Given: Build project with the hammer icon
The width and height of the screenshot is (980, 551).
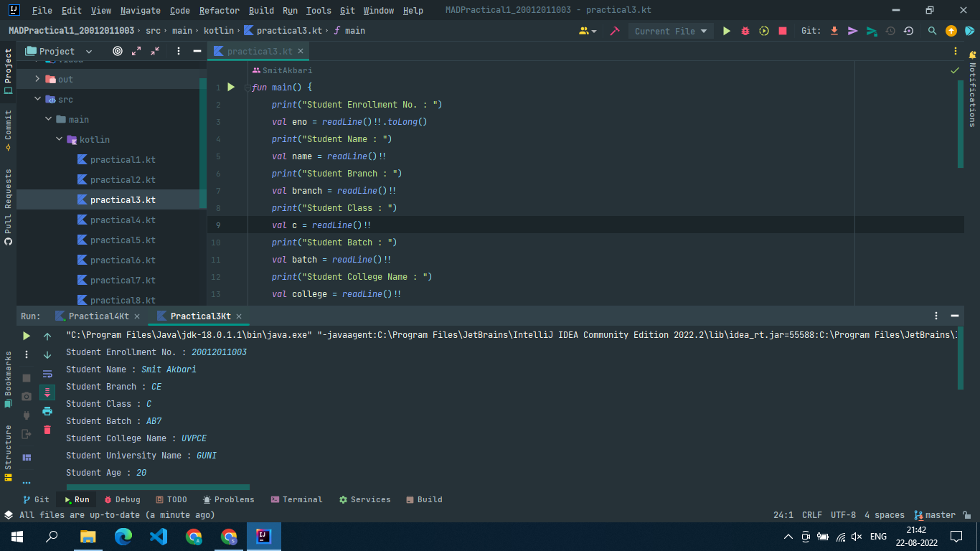Looking at the screenshot, I should click(615, 31).
